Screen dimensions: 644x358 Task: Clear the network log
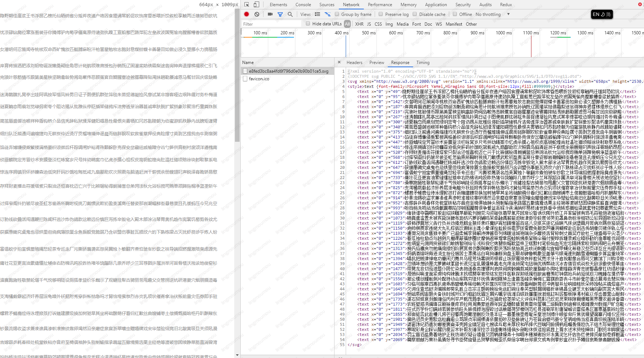tap(257, 14)
